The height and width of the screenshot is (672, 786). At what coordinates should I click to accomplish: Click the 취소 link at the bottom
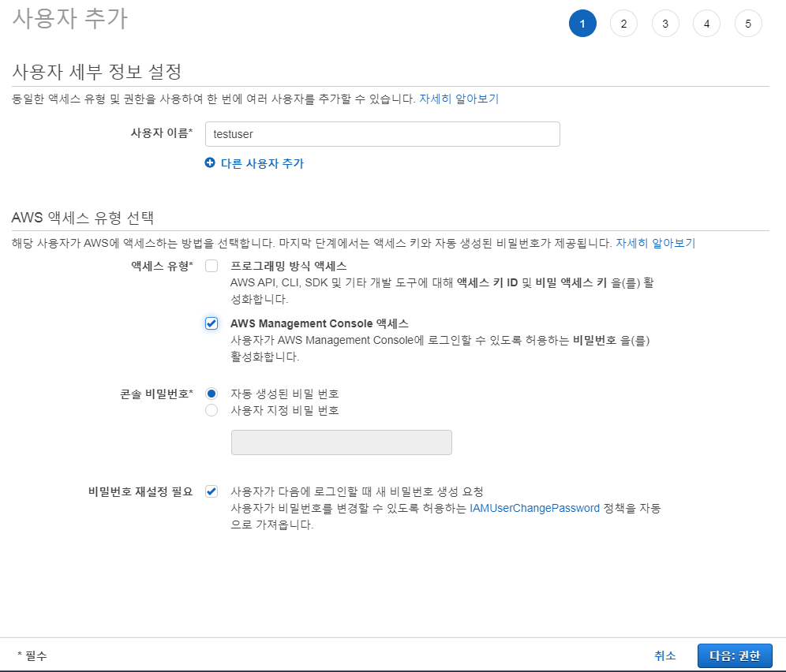coord(664,655)
